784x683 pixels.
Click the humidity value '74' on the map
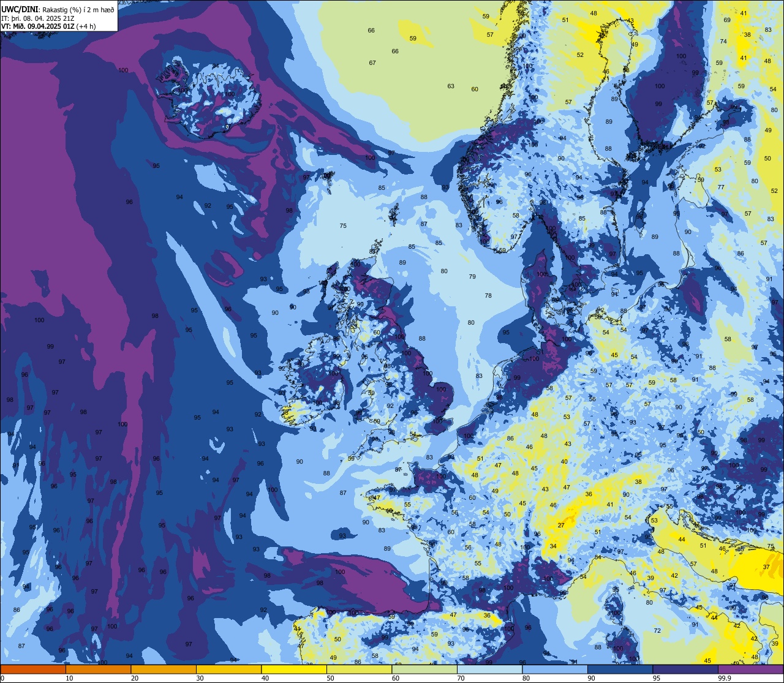click(723, 42)
